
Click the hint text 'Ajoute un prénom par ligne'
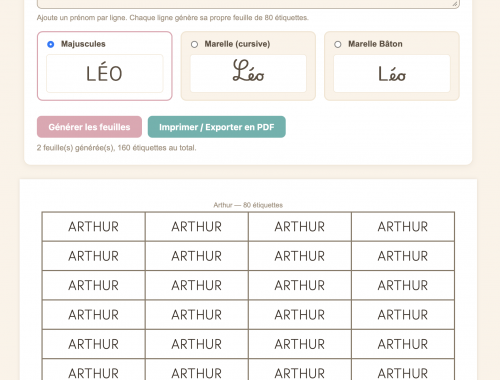point(81,18)
